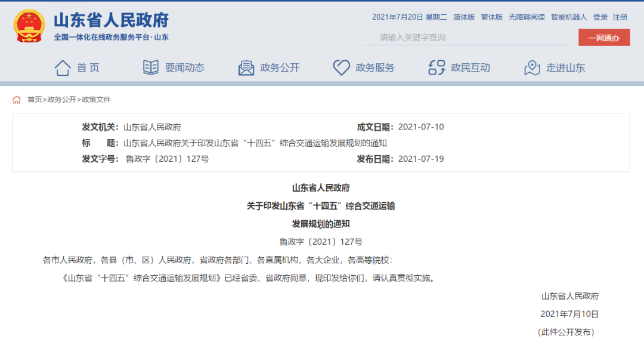Viewport: 644px width, 339px height.
Task: Focus the keyword search input field
Action: tap(465, 38)
